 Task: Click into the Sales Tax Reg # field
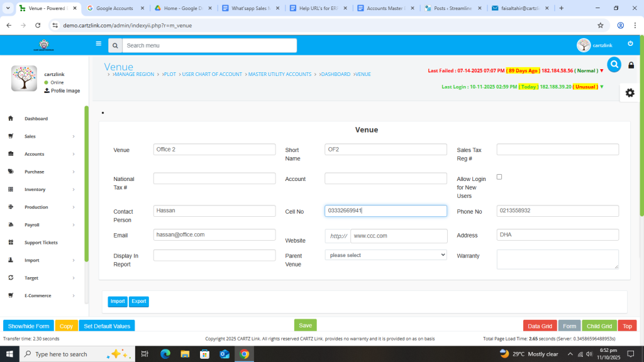tap(557, 150)
